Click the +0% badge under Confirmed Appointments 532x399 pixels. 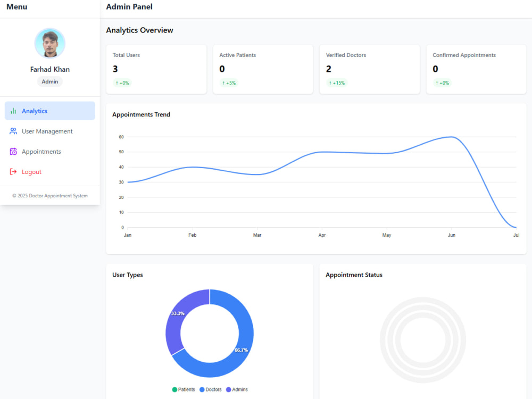[x=443, y=83]
